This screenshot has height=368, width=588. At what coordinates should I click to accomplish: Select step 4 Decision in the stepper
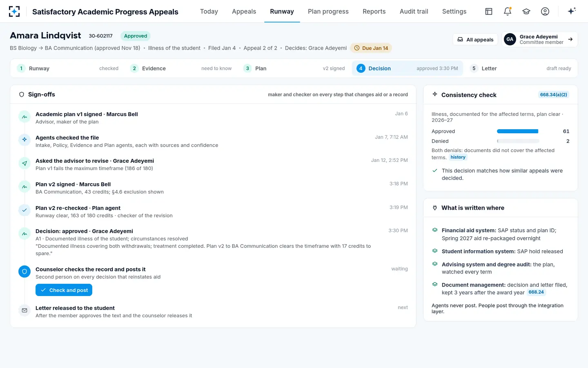(408, 68)
